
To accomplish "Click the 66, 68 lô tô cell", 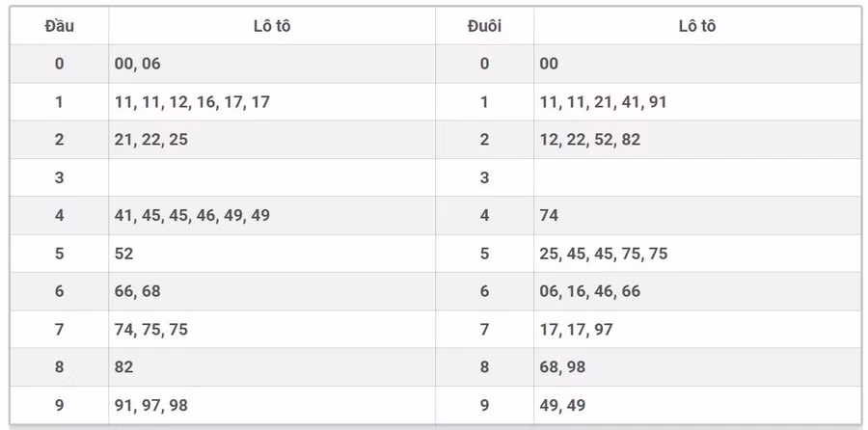I will [x=137, y=291].
